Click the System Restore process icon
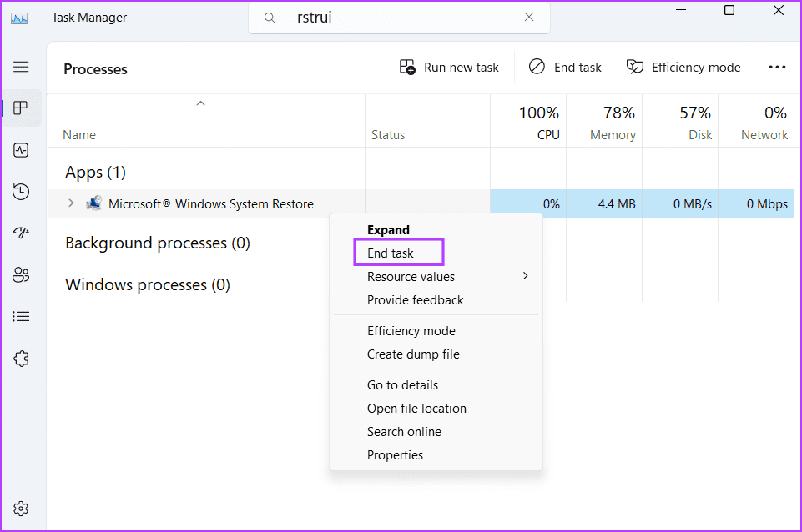 click(x=94, y=203)
